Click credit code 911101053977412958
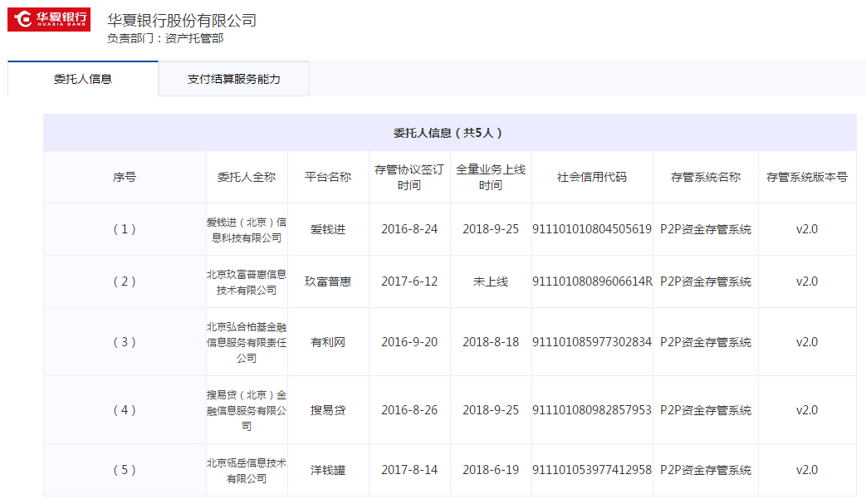 [x=592, y=470]
